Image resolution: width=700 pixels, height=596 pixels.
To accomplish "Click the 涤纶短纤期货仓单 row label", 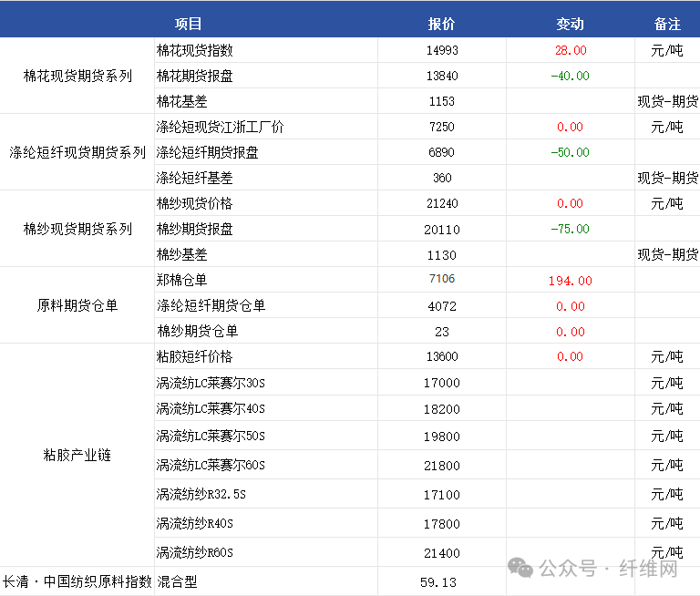I will 211,305.
